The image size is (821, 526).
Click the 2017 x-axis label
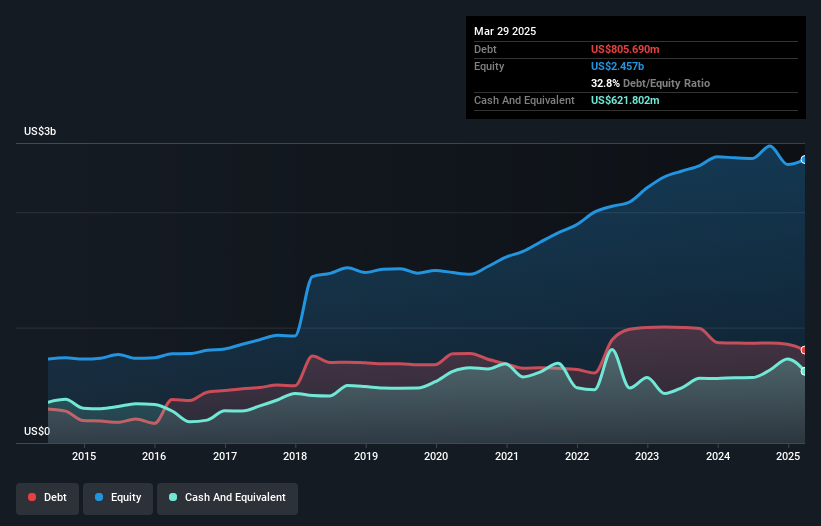tap(225, 456)
